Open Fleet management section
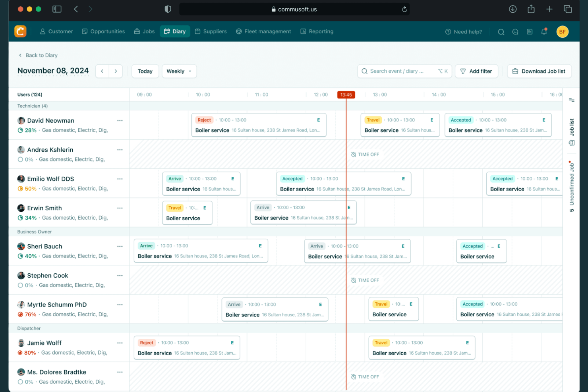Screen dimensions: 588x392 click(x=263, y=31)
